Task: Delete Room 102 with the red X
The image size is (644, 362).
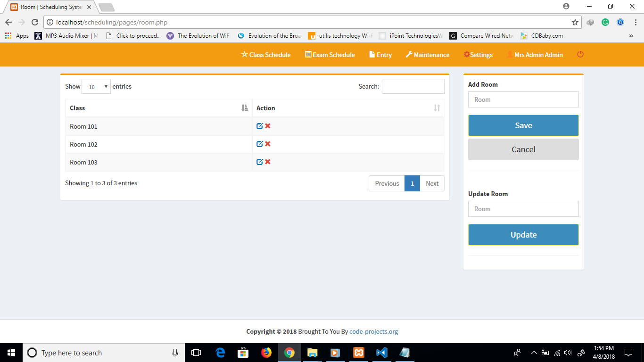Action: click(268, 144)
